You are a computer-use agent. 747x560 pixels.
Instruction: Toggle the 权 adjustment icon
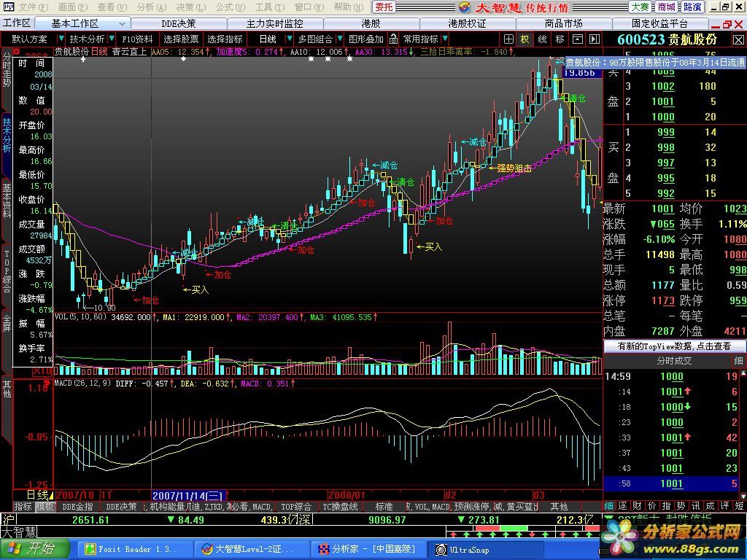(525, 39)
